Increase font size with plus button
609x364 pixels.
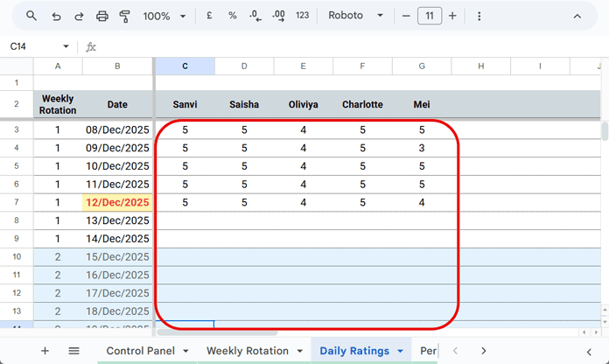click(452, 16)
